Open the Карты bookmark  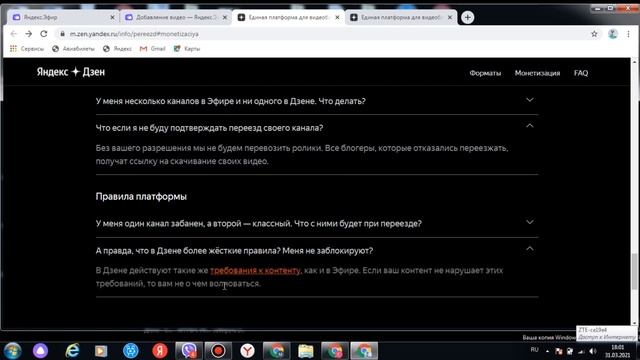tap(187, 49)
